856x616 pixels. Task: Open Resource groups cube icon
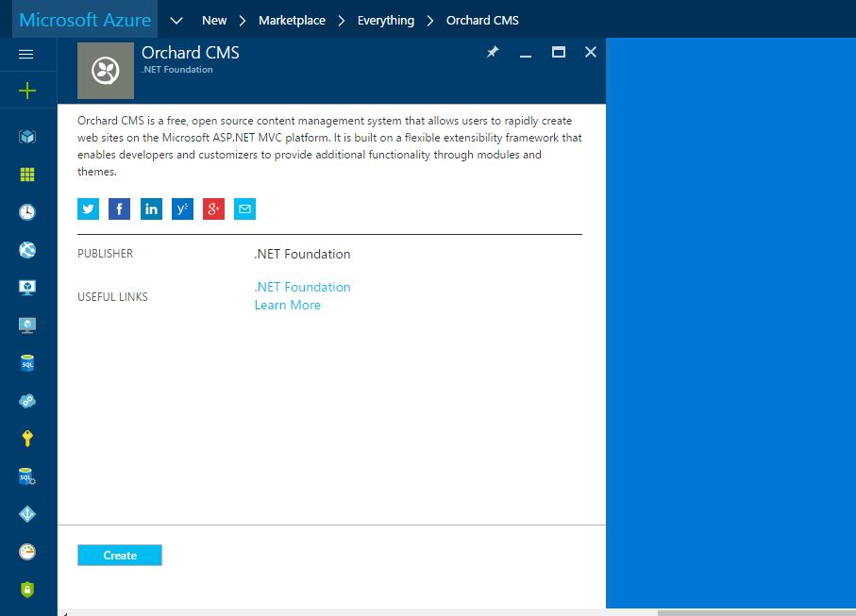pos(27,137)
